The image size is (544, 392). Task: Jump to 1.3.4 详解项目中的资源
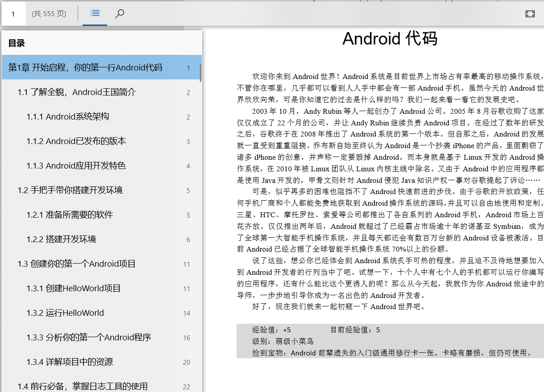point(102,362)
